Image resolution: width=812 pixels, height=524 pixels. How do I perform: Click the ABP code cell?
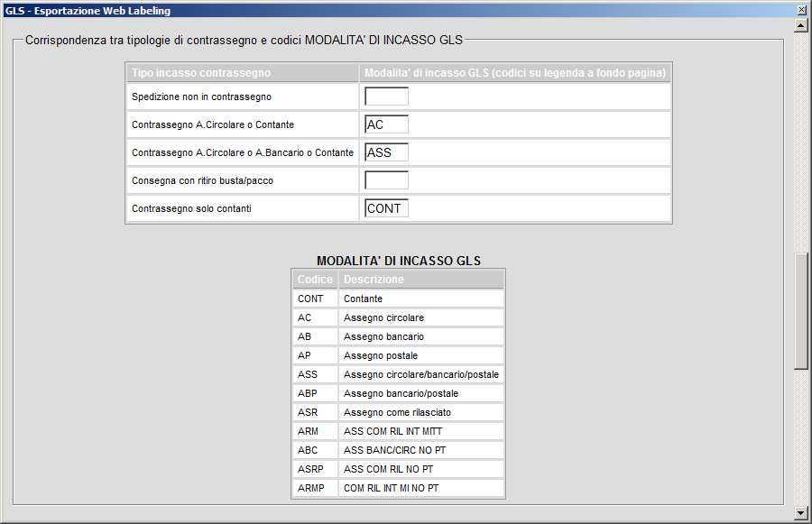click(315, 393)
